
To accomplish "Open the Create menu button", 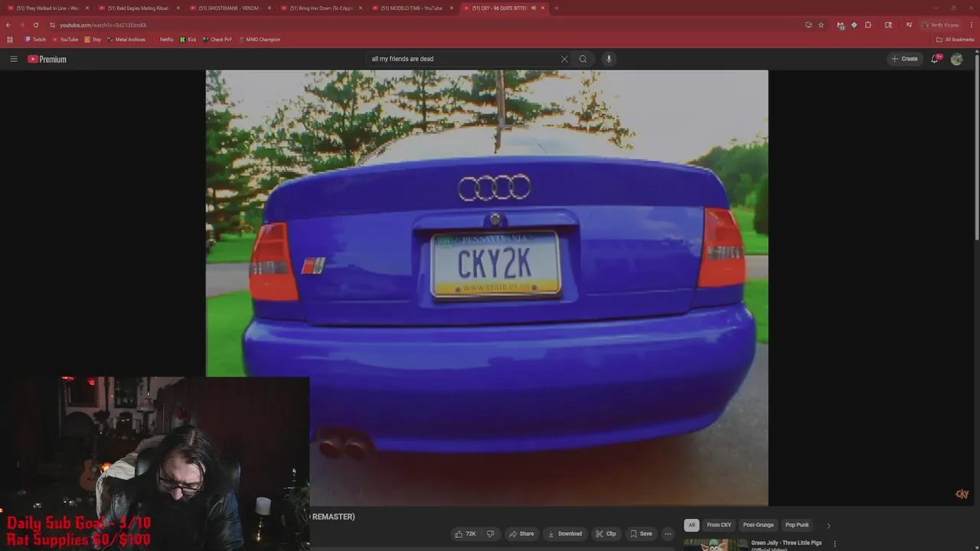I will click(x=904, y=59).
